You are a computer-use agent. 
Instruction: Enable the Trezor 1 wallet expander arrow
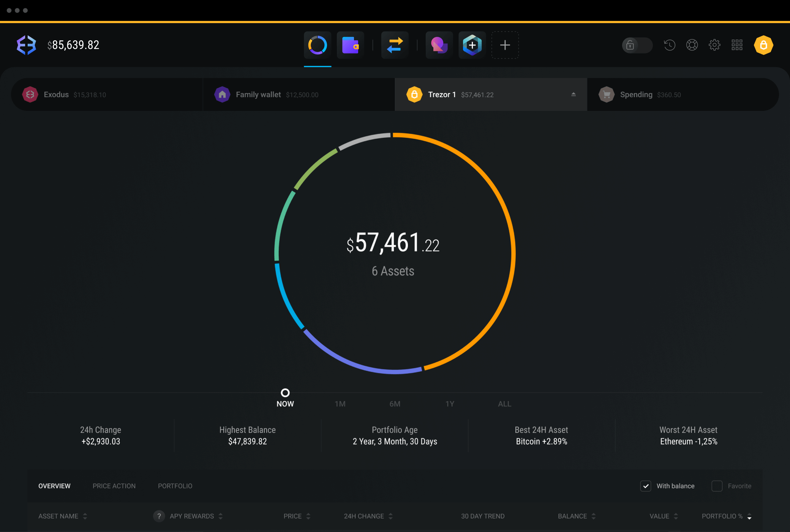point(574,94)
